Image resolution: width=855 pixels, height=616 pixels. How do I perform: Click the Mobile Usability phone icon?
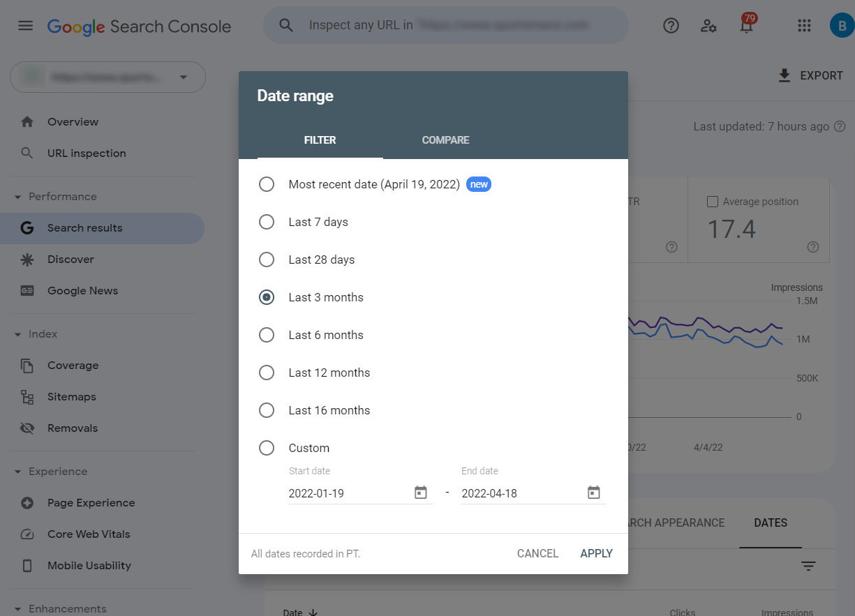(27, 566)
